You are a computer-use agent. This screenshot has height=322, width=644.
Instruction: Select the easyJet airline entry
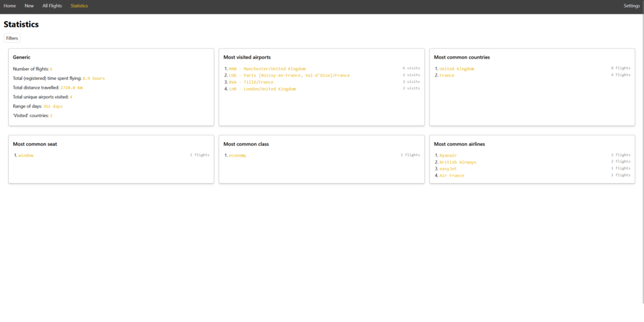coord(448,169)
